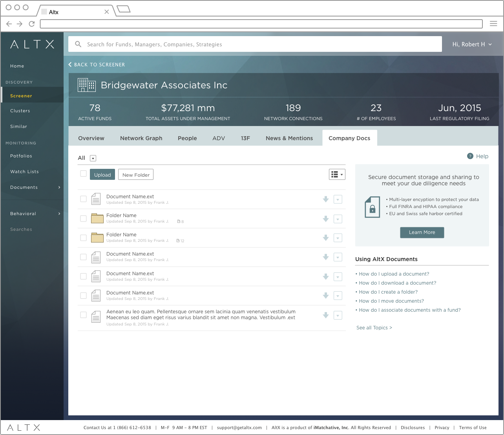Click the browser forward arrow

click(x=20, y=24)
